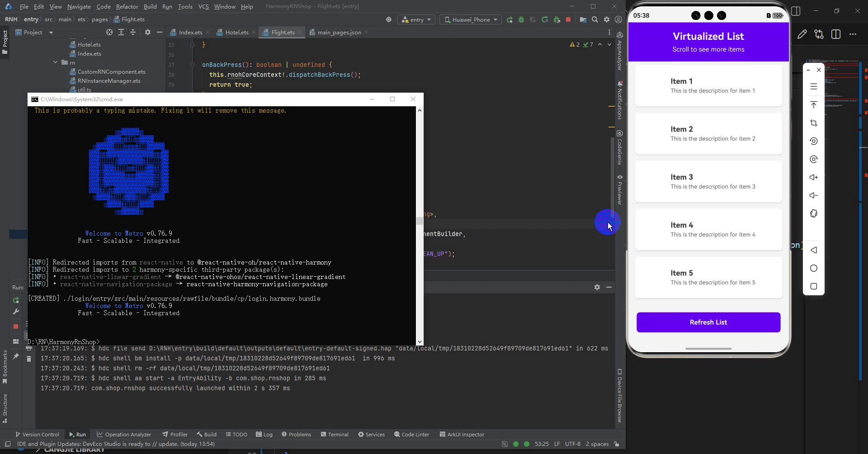This screenshot has height=454, width=868.
Task: Click emulator home circle icon
Action: coord(814,268)
